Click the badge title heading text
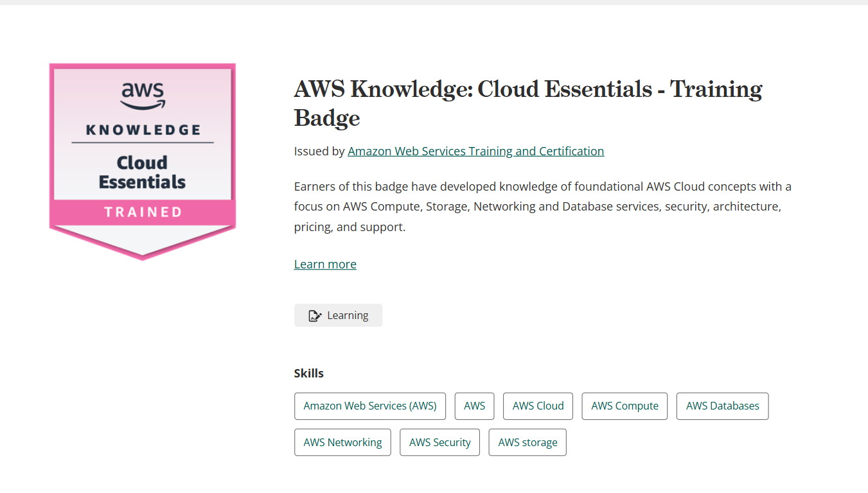 (x=528, y=103)
